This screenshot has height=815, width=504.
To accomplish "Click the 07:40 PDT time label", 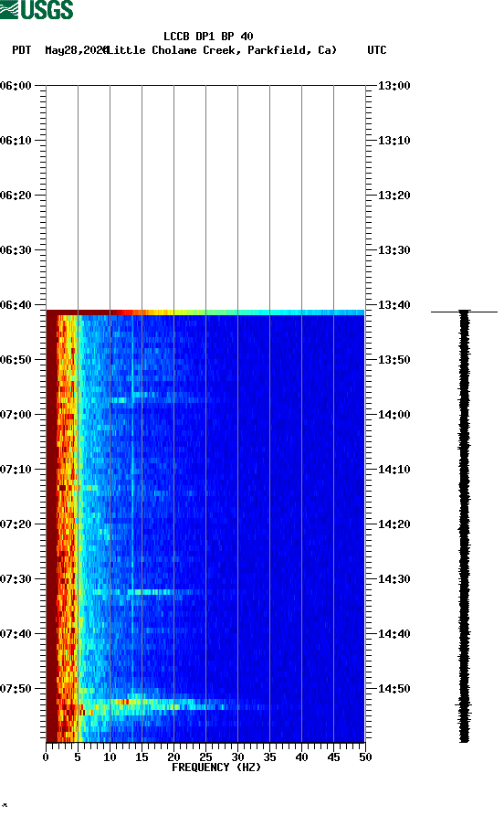I will (16, 634).
